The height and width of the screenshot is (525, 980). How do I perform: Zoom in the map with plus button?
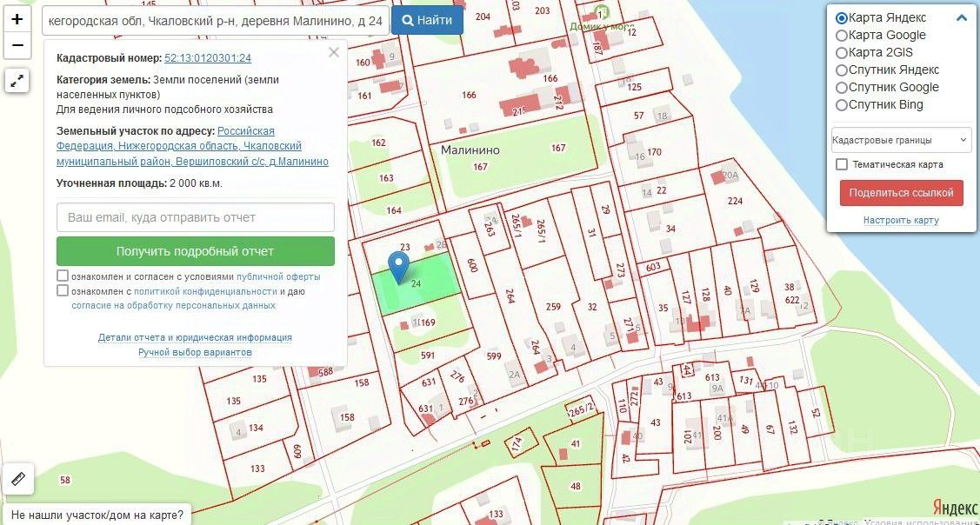coord(17,19)
